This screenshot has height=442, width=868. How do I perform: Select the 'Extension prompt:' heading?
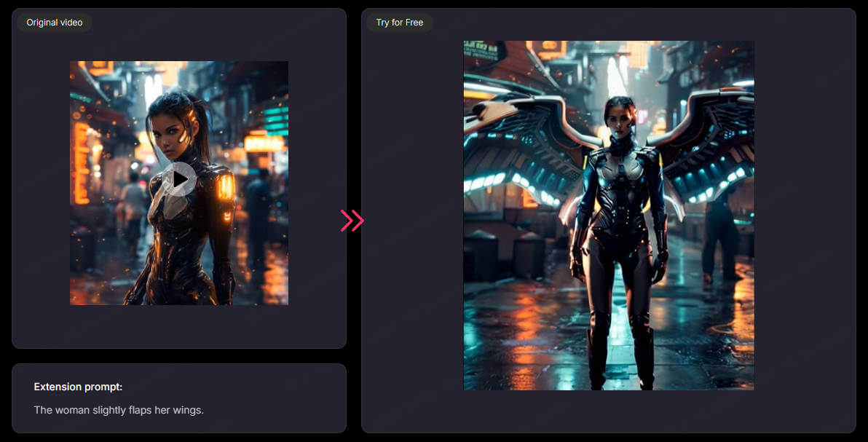[x=78, y=387]
